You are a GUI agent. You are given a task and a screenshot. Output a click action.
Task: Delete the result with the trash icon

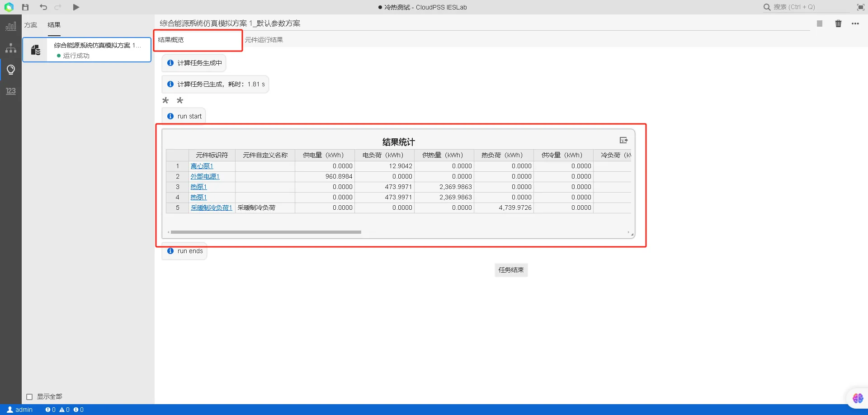point(838,24)
